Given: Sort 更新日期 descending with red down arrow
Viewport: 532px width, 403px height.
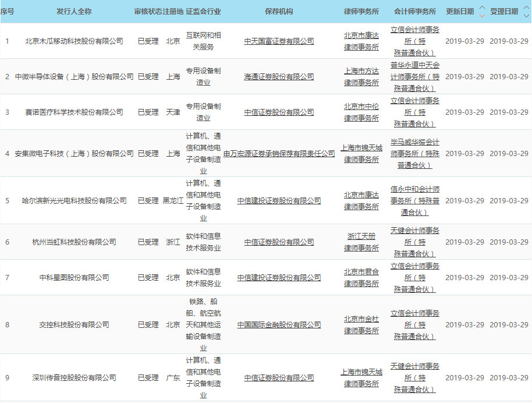Looking at the screenshot, I should click(x=481, y=16).
